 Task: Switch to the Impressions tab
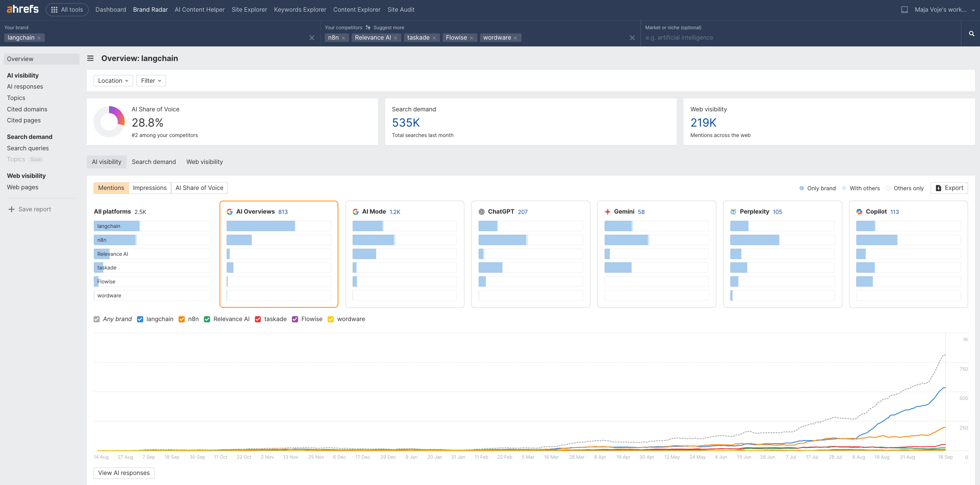[149, 188]
